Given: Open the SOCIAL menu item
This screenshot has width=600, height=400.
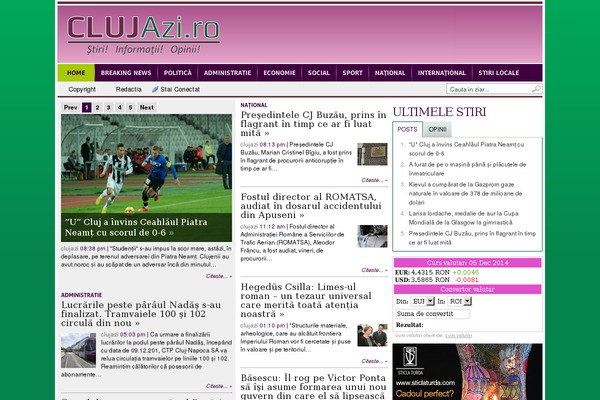Looking at the screenshot, I should 319,73.
